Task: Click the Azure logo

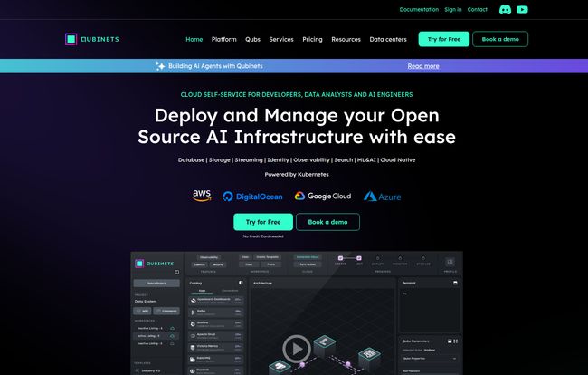Action: click(x=382, y=197)
